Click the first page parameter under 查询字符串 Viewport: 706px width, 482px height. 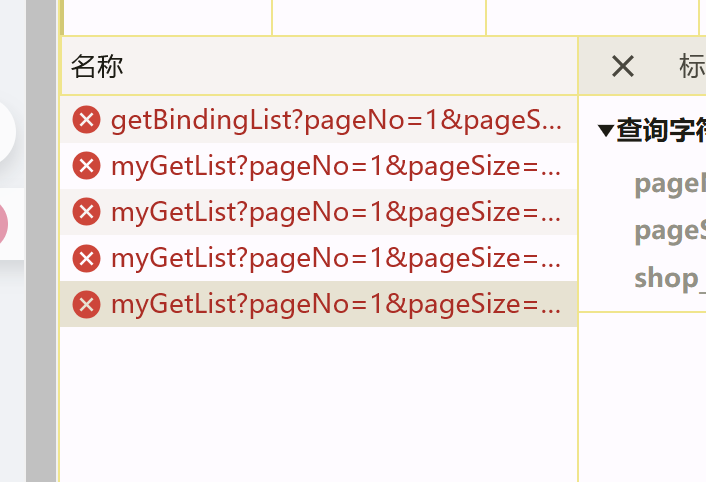click(x=670, y=184)
